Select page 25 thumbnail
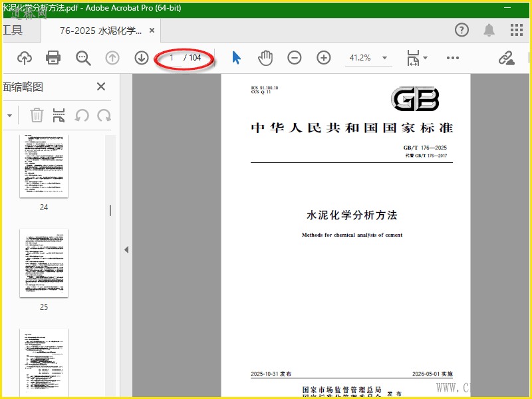This screenshot has height=399, width=532. [44, 263]
